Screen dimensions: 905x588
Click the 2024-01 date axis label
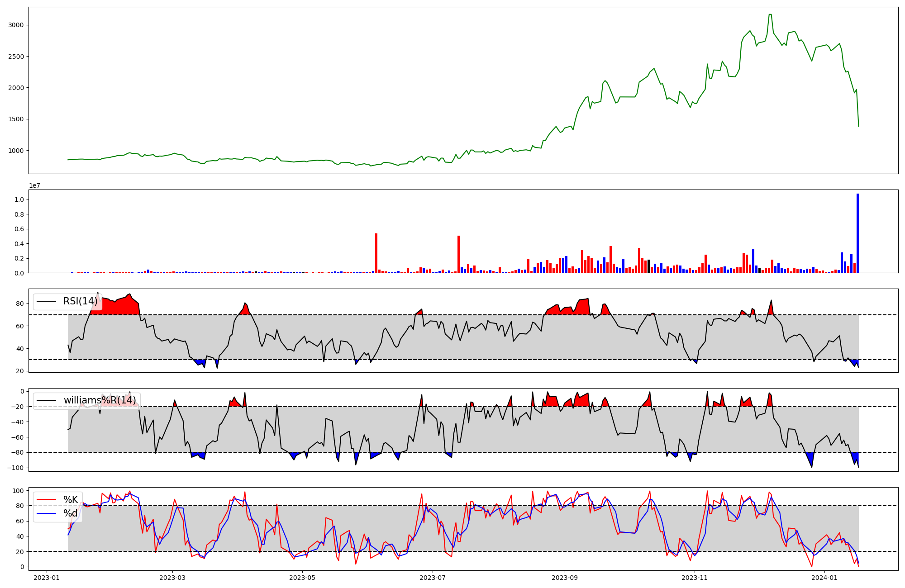coord(824,578)
